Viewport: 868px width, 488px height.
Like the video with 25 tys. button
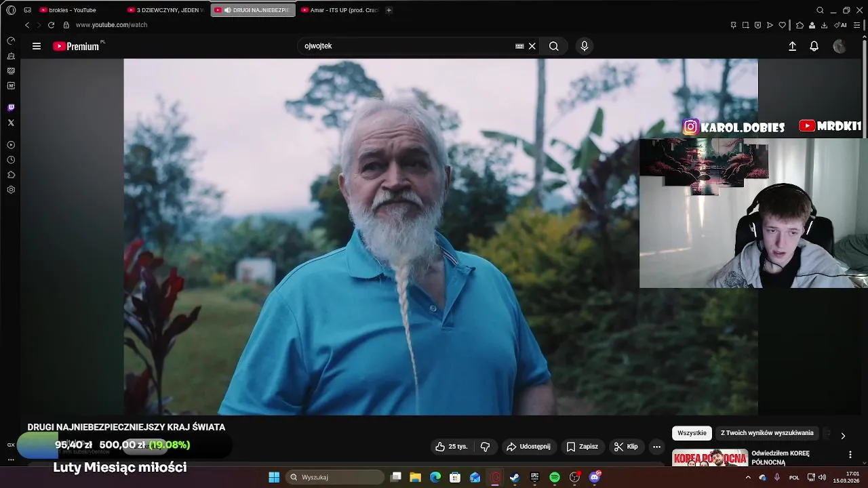click(452, 447)
